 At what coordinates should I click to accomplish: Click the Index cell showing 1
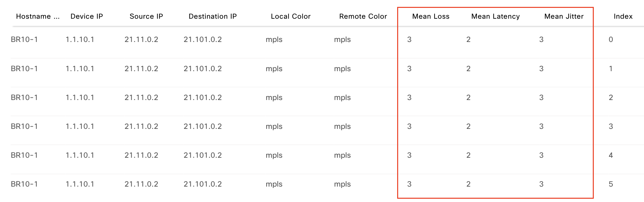click(611, 69)
